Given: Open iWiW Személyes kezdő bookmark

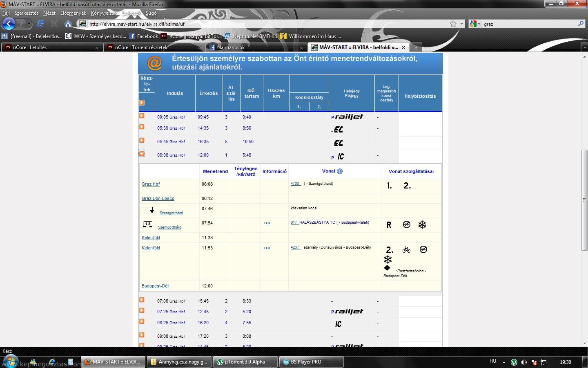Looking at the screenshot, I should [96, 36].
